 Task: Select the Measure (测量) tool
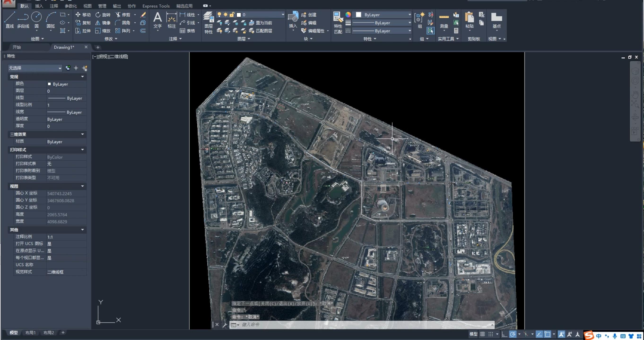(444, 20)
